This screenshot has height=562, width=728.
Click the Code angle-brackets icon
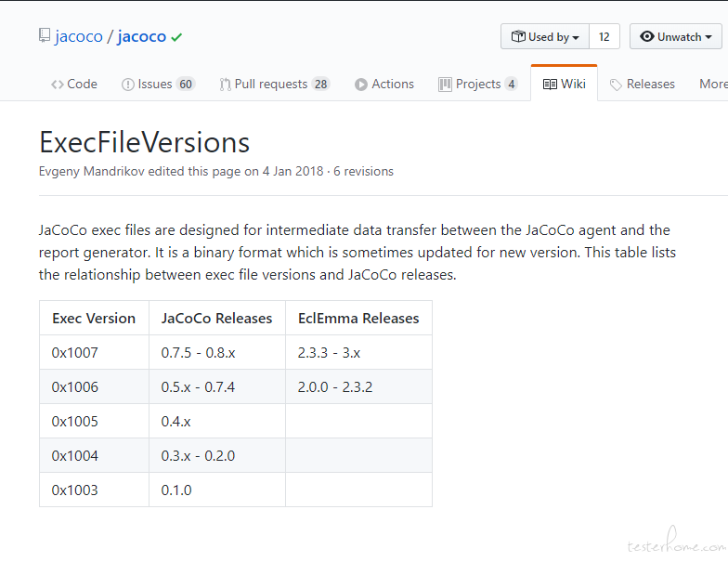[58, 85]
